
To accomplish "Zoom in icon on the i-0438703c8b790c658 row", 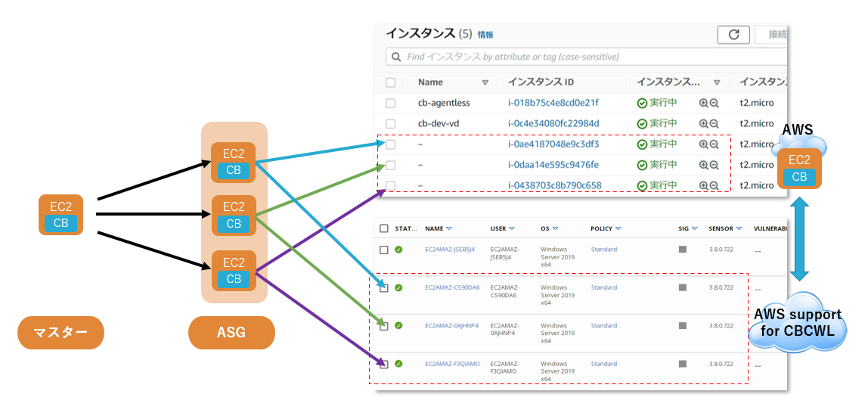I will pos(704,185).
